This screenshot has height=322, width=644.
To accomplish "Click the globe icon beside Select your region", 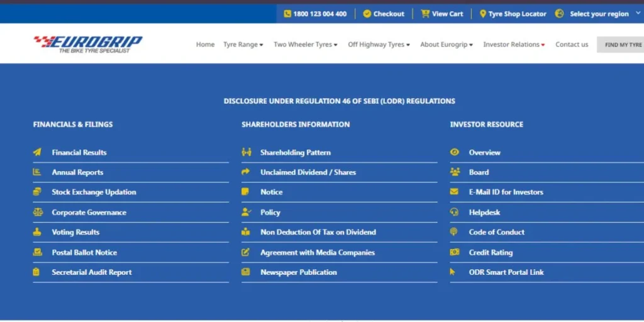I will [x=559, y=14].
